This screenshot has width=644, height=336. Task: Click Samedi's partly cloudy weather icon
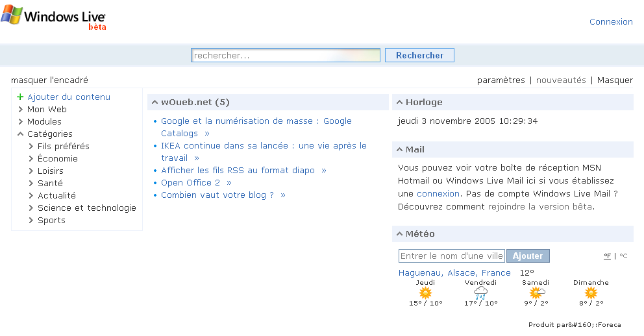point(536,293)
